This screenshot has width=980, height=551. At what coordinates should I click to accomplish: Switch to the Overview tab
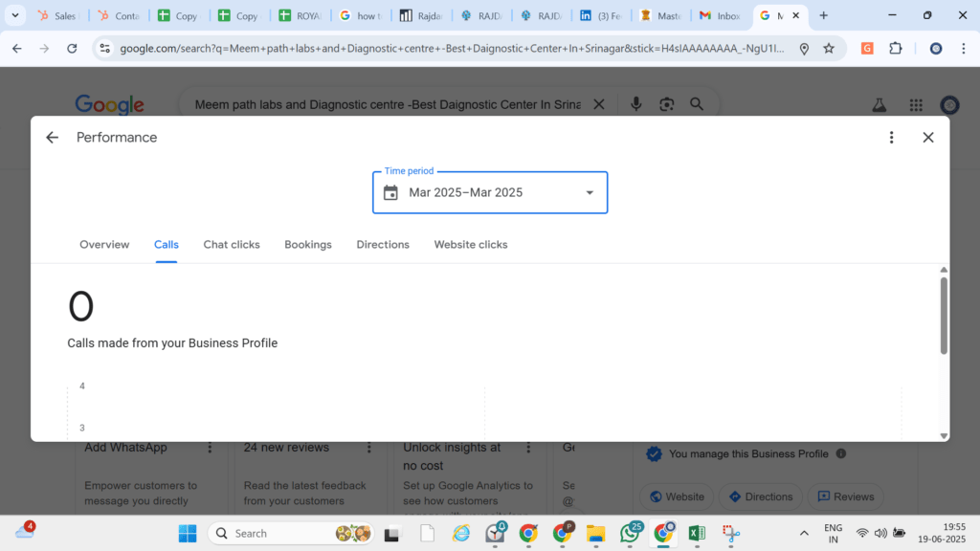(104, 245)
